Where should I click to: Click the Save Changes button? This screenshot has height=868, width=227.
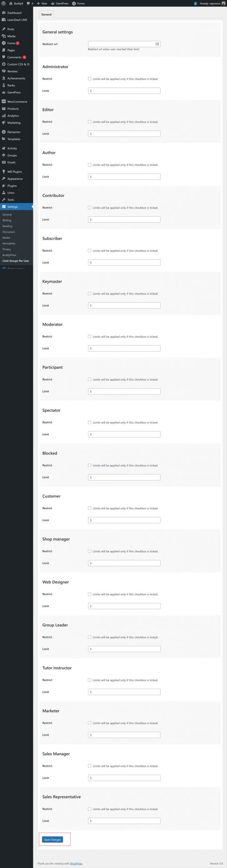pos(53,840)
